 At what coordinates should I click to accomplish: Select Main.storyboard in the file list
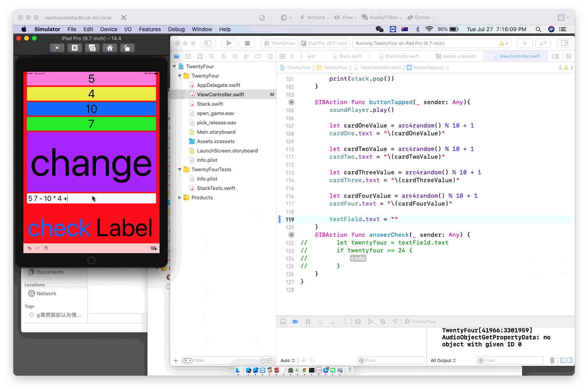tap(216, 132)
